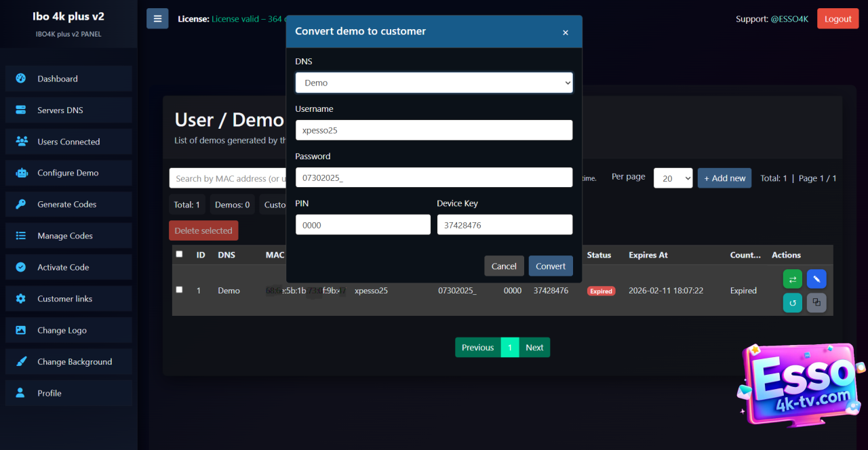Image resolution: width=868 pixels, height=450 pixels.
Task: Click the blue pencil edit icon
Action: [816, 279]
